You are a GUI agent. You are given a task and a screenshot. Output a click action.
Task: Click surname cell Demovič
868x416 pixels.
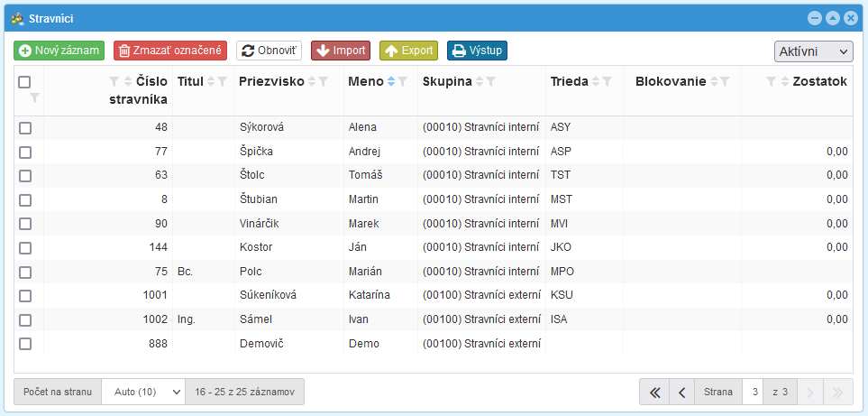(x=261, y=344)
